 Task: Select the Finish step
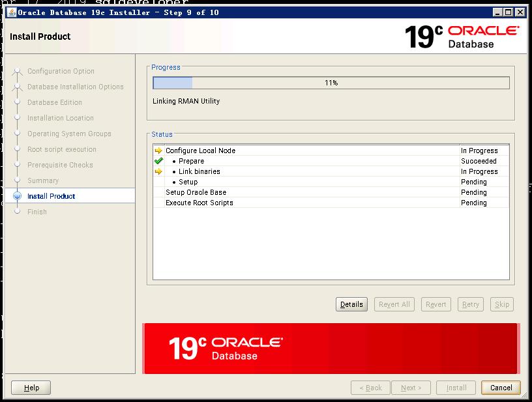point(37,212)
